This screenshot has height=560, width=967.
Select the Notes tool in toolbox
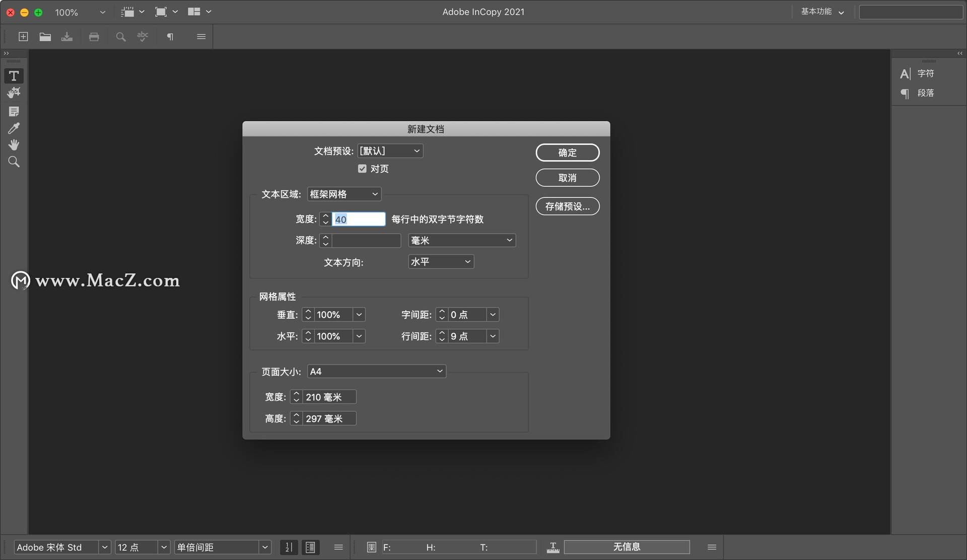pyautogui.click(x=14, y=111)
